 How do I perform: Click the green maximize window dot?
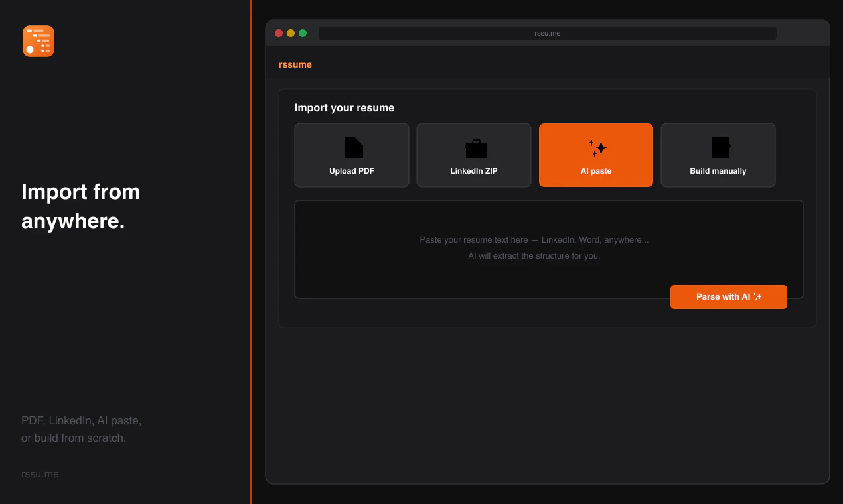pyautogui.click(x=303, y=33)
